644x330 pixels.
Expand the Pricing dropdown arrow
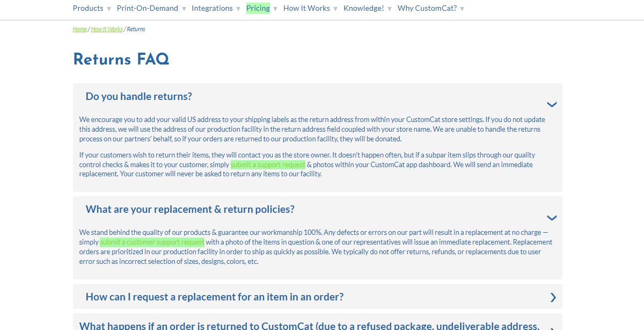[x=275, y=9]
